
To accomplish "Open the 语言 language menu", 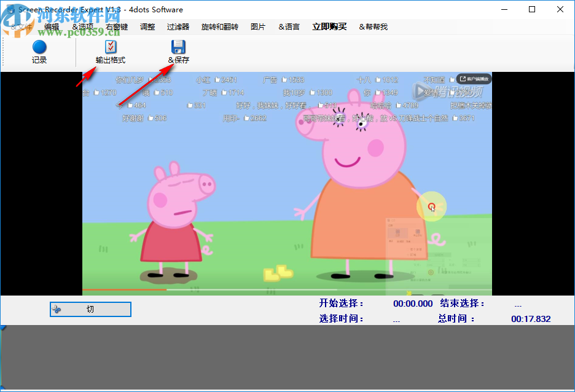I will [x=288, y=26].
